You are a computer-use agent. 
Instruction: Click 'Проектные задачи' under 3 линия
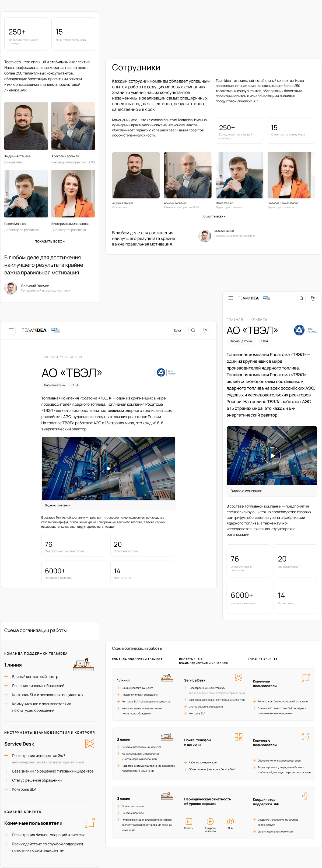tap(133, 806)
